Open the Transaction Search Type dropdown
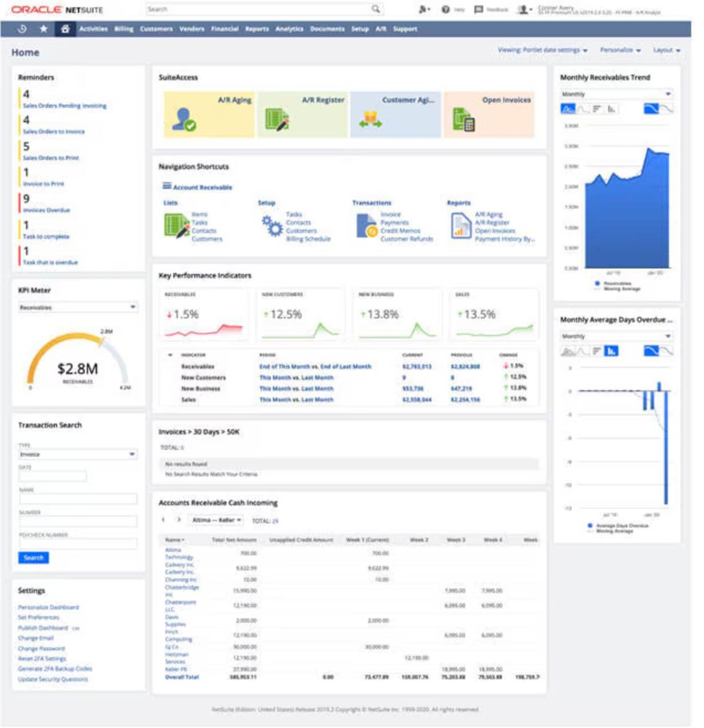Viewport: 704px width, 728px height. coord(78,454)
